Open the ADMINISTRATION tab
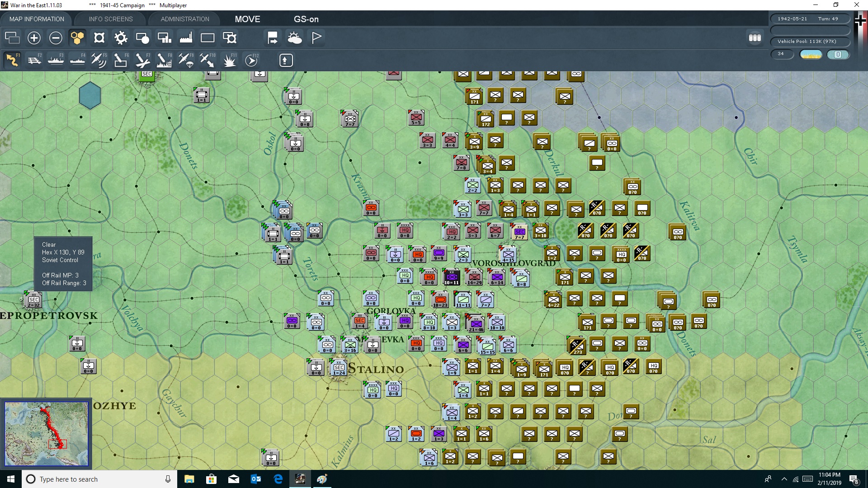The height and width of the screenshot is (488, 868). (185, 19)
